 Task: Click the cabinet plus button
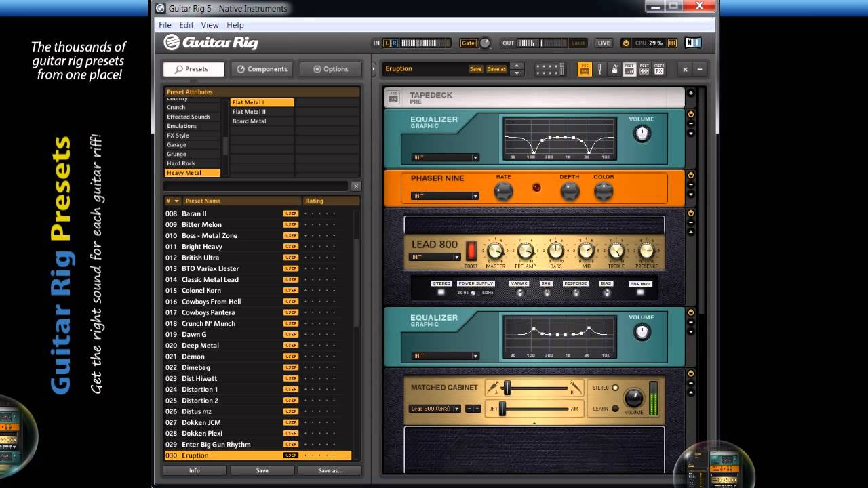477,409
